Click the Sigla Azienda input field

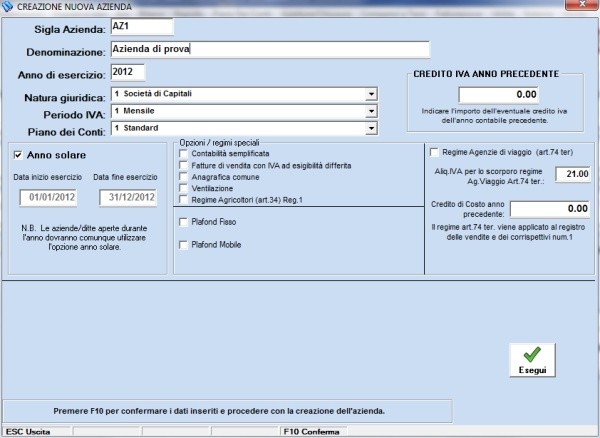(142, 26)
